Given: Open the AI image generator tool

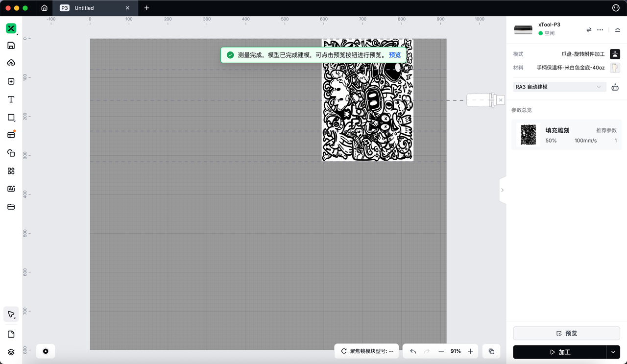Looking at the screenshot, I should click(x=11, y=189).
